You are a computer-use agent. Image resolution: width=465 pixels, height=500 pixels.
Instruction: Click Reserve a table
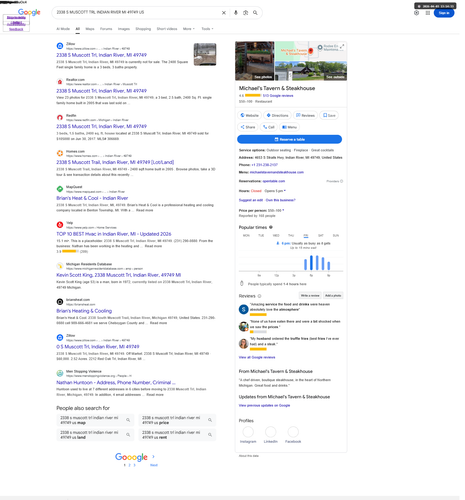click(289, 139)
